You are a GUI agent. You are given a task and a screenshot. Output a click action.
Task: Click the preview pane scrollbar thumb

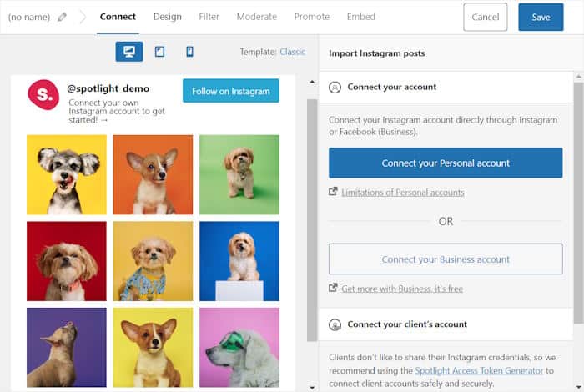pyautogui.click(x=312, y=220)
